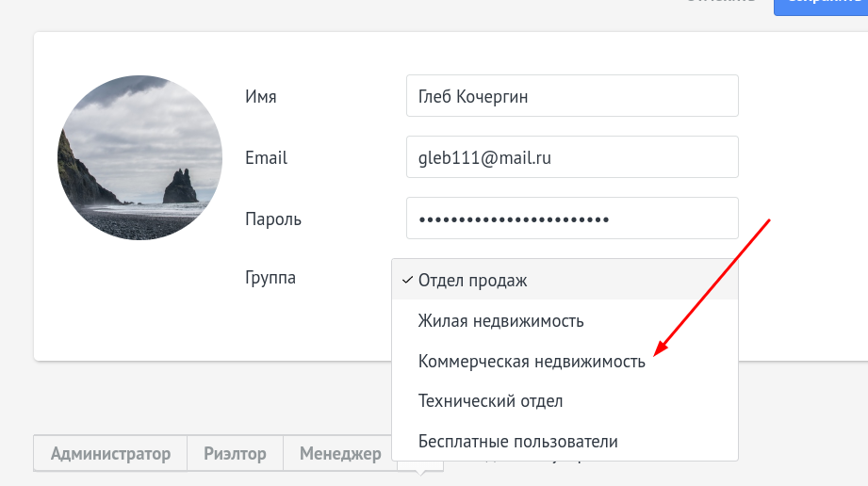
Task: Select Бесплатные пользователи option
Action: pyautogui.click(x=565, y=441)
